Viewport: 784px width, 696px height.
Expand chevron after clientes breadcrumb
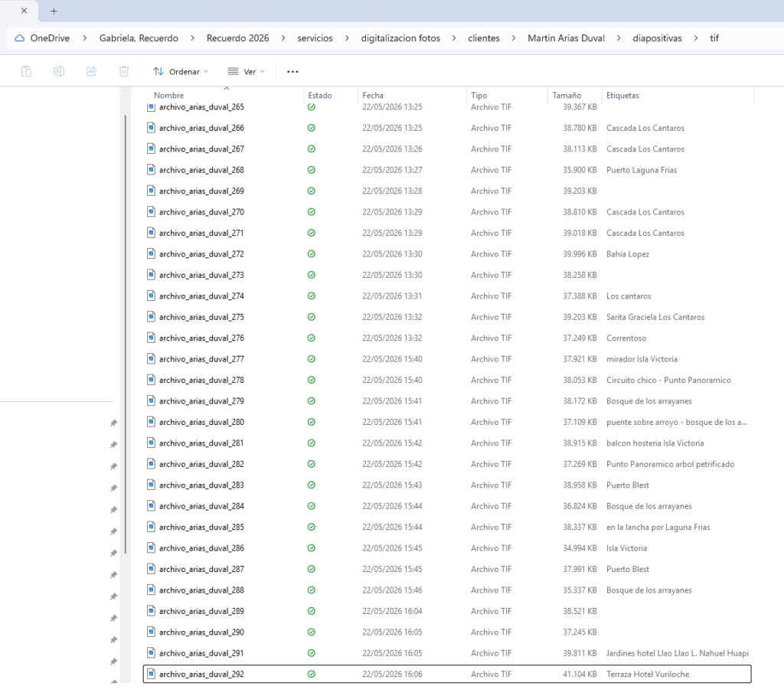[x=514, y=38]
